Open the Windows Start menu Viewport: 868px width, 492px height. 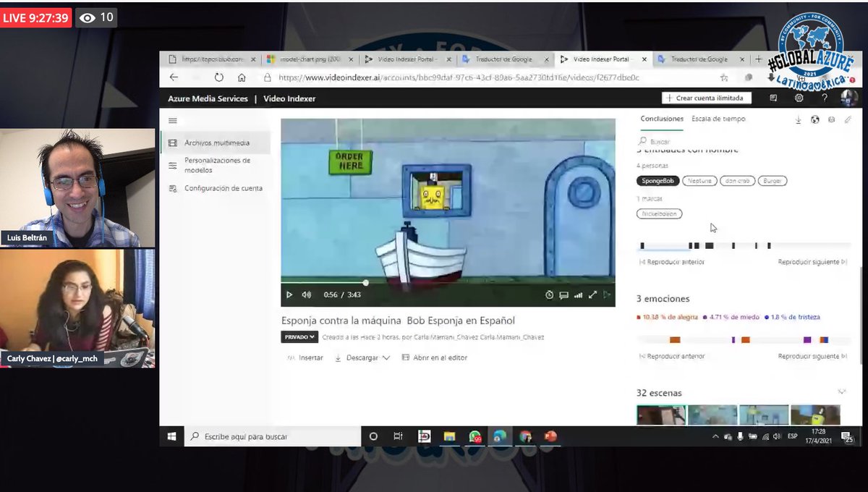click(x=172, y=436)
